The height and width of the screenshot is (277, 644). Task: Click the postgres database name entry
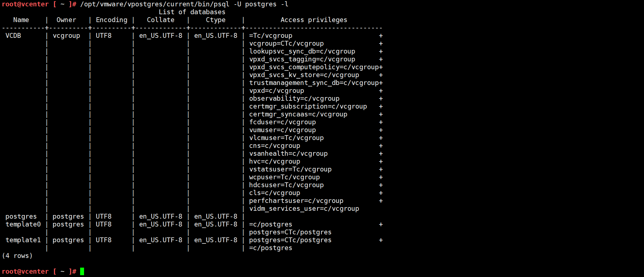coord(21,217)
